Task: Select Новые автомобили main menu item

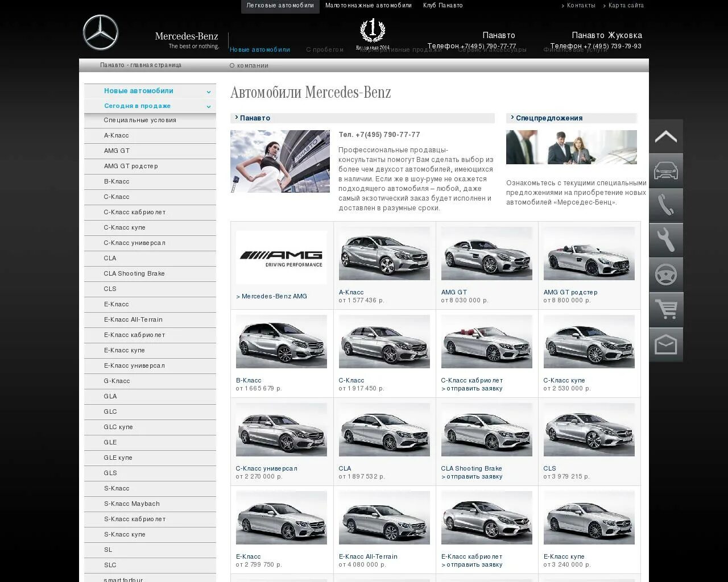Action: pyautogui.click(x=260, y=49)
